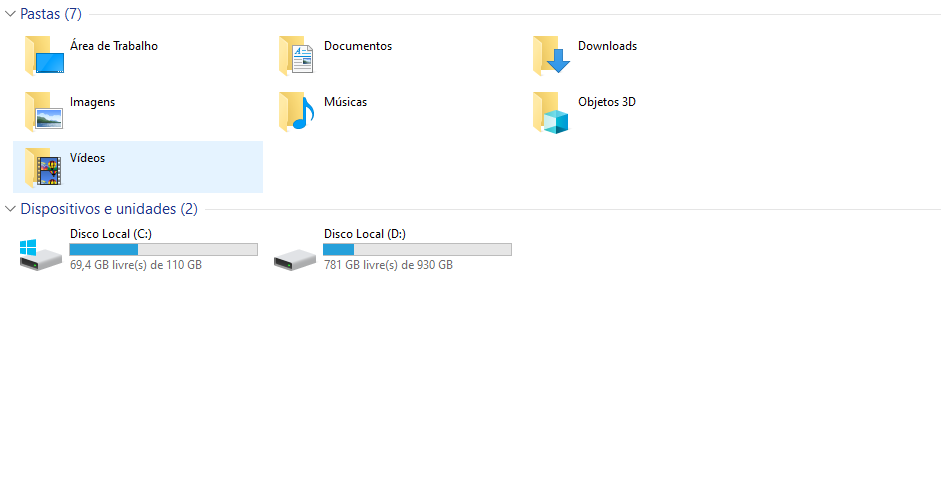Click the Músicas label text
Viewport: 941px width, 497px height.
345,102
